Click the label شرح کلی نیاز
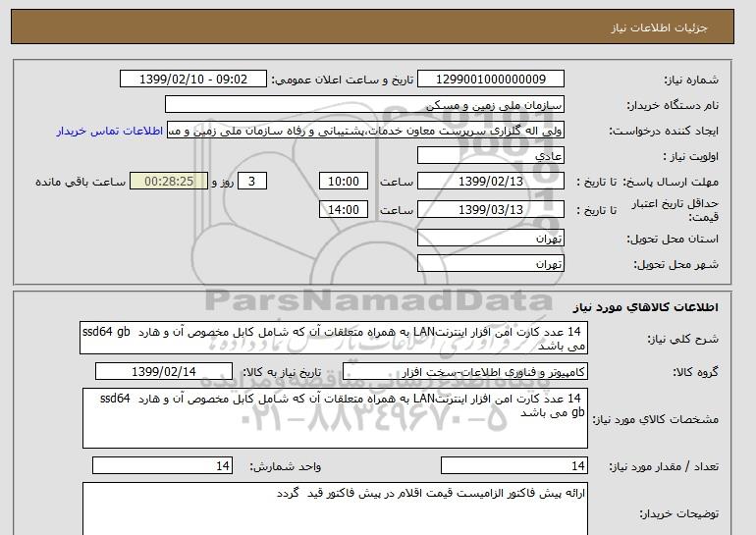The width and height of the screenshot is (756, 535). (682, 340)
